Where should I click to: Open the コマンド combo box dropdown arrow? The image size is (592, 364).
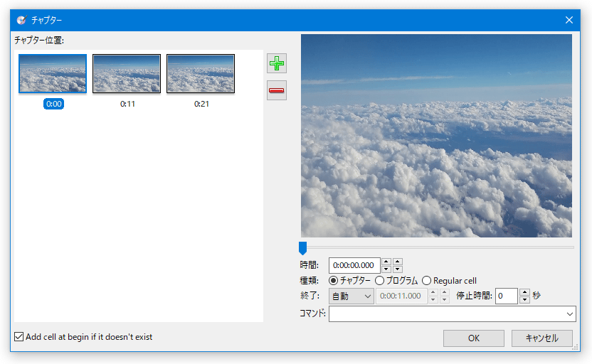[x=570, y=314]
